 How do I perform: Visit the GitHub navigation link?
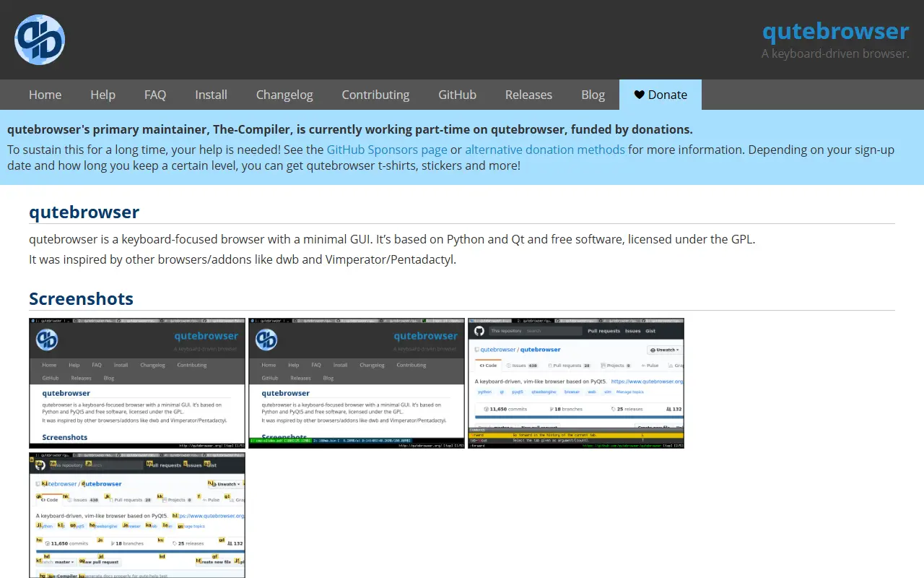457,95
